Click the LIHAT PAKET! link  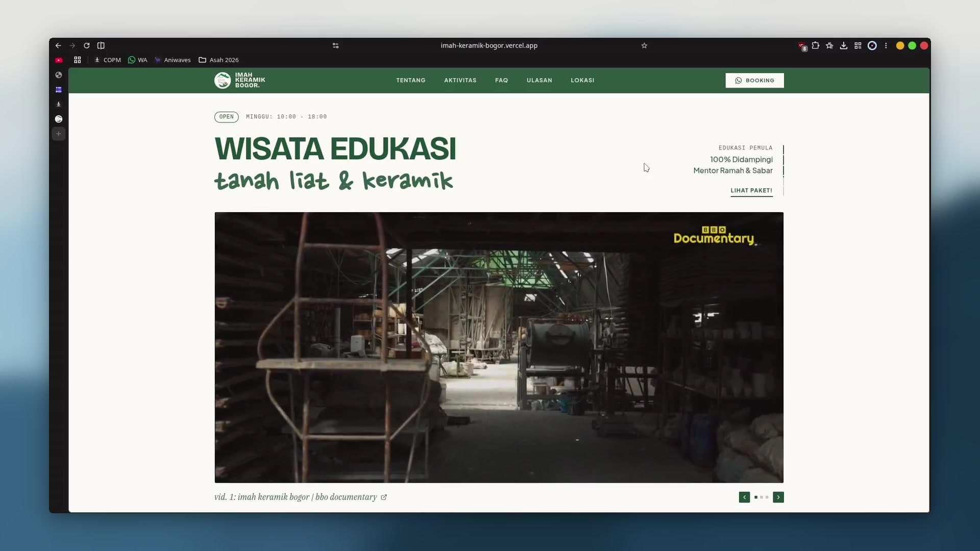click(751, 191)
